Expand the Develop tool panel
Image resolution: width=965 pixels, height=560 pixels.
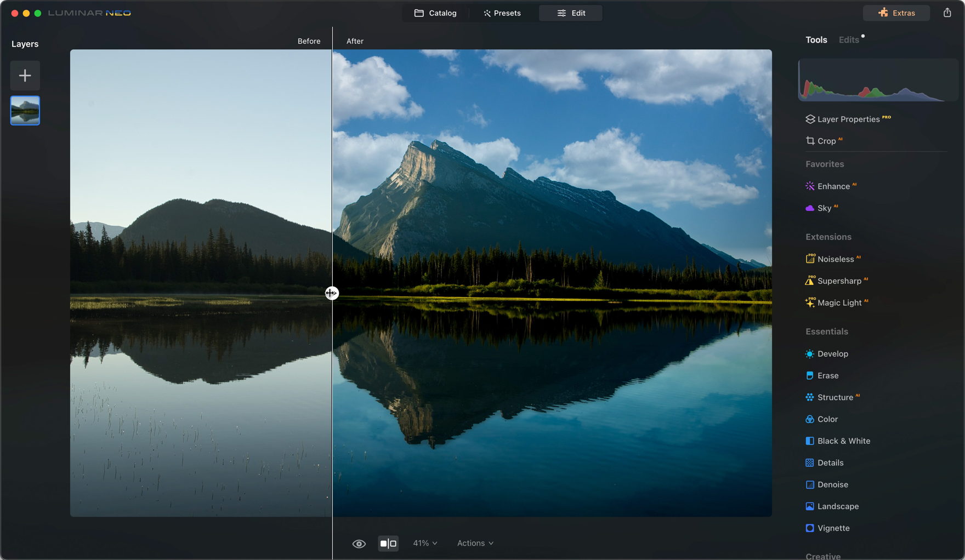point(832,354)
